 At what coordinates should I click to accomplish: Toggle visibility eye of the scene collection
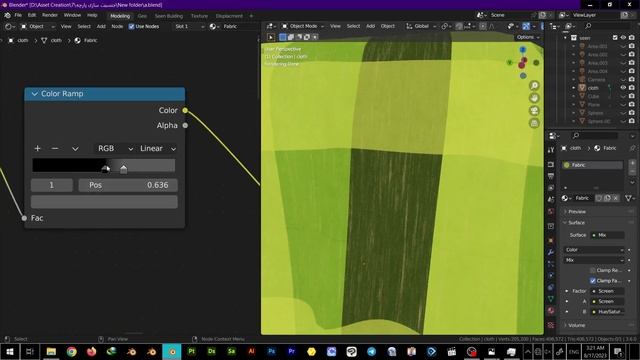point(623,38)
